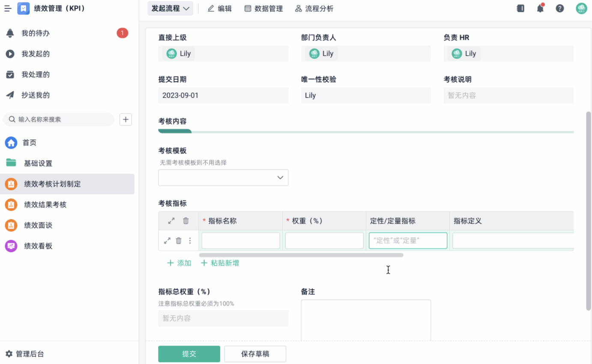This screenshot has width=592, height=364.
Task: Open the notification bell in the top bar
Action: 540,8
